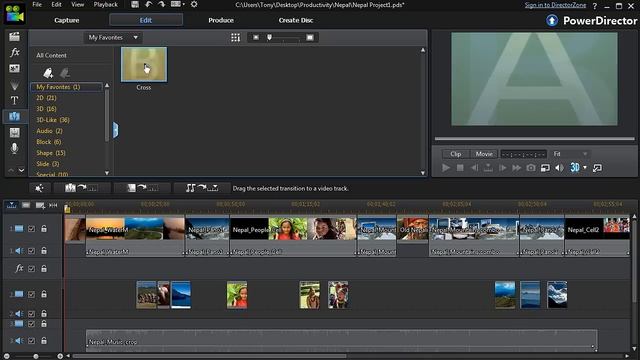Open 3D mode dropdown arrow
Image resolution: width=640 pixels, height=360 pixels.
pos(584,168)
